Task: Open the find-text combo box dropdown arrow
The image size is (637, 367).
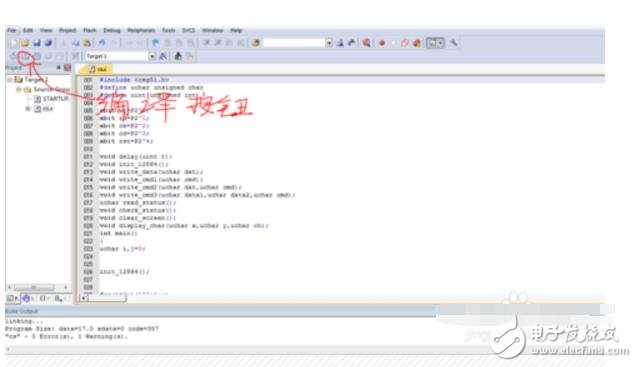Action: (x=329, y=43)
